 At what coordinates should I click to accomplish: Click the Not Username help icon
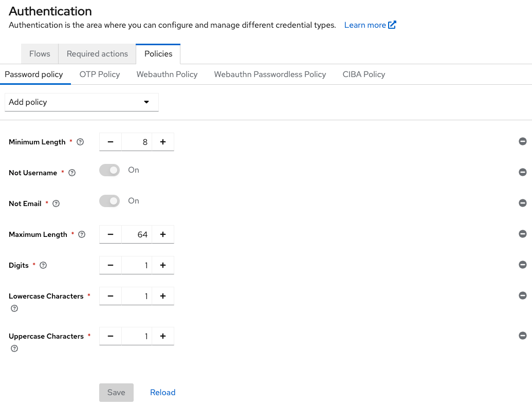click(x=71, y=173)
